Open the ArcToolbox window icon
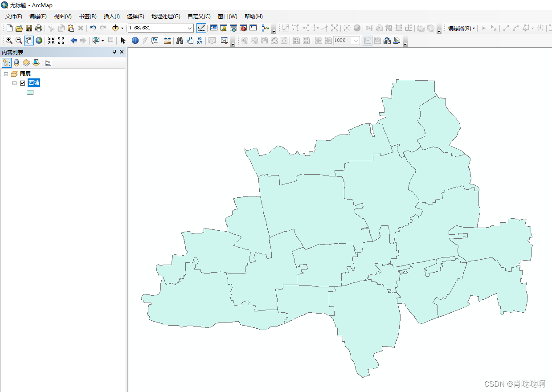This screenshot has height=392, width=552. 243,28
